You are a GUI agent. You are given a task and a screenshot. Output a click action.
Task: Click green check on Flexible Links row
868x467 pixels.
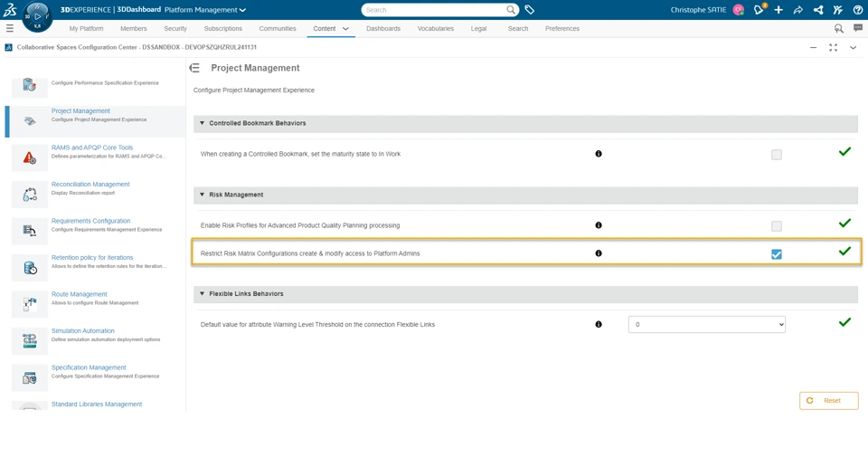(x=844, y=322)
